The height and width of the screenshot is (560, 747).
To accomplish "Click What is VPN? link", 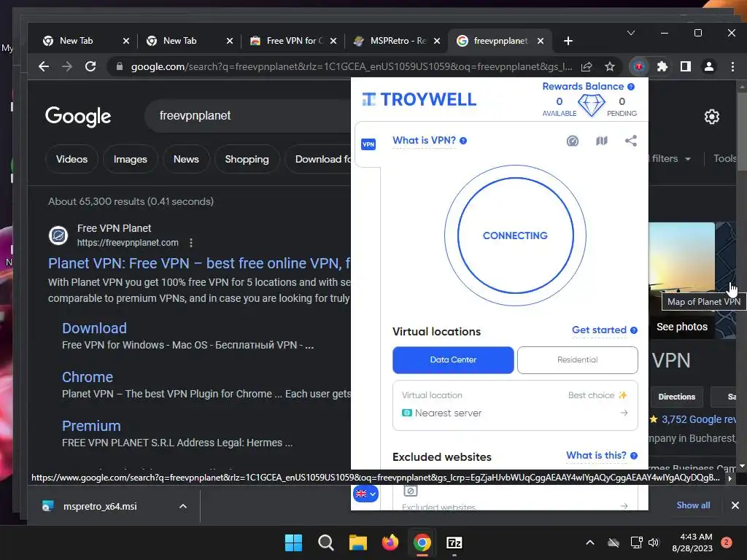I will point(424,141).
